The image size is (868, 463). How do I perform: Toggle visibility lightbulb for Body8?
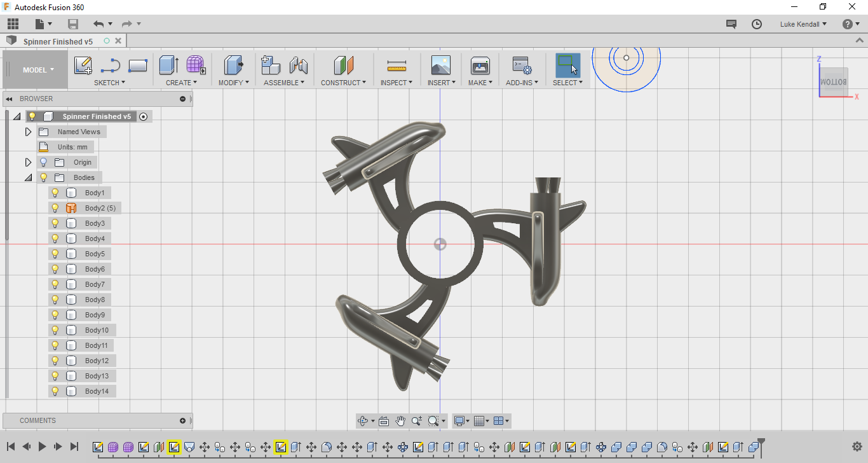click(x=55, y=300)
